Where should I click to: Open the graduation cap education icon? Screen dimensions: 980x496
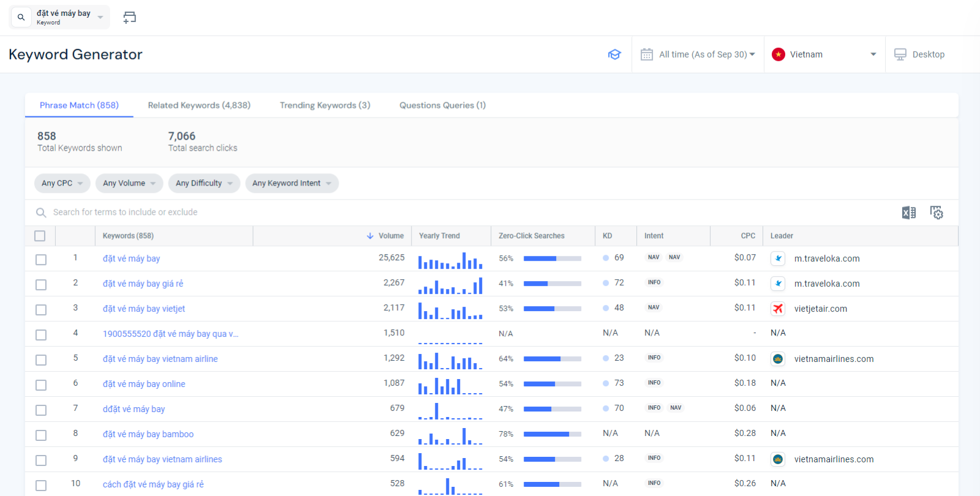[614, 54]
